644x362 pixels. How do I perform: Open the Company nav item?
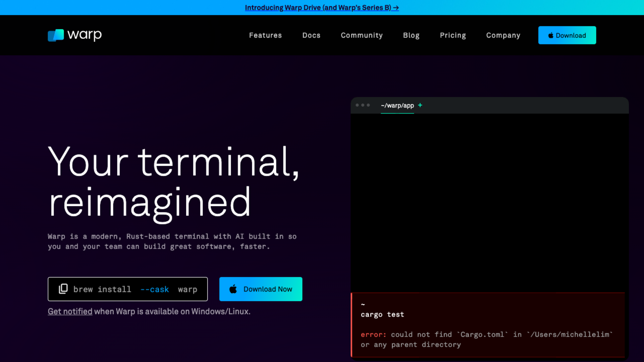pos(503,35)
